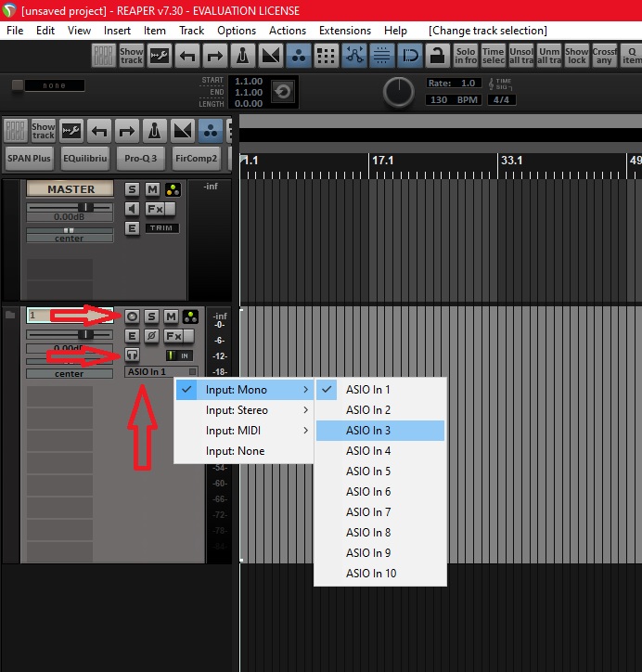Click the Solo in front button

click(x=465, y=56)
